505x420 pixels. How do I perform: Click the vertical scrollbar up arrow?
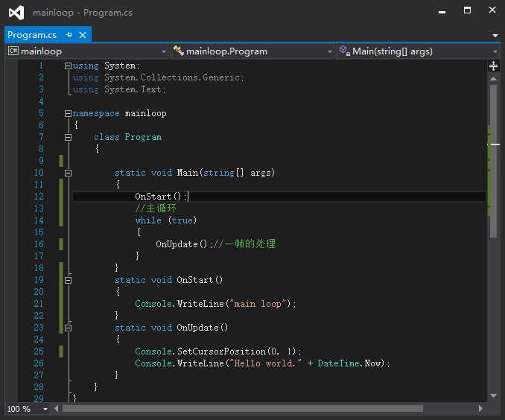click(x=493, y=79)
